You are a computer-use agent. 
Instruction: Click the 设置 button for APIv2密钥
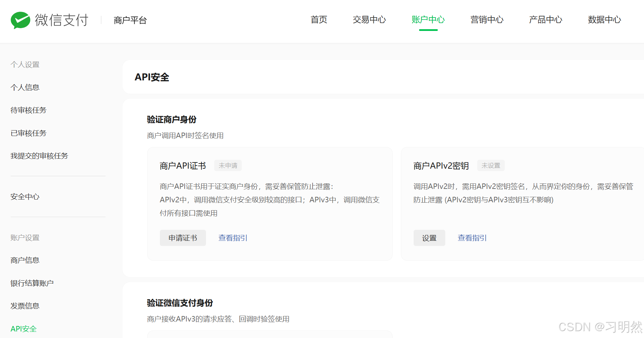(x=429, y=238)
